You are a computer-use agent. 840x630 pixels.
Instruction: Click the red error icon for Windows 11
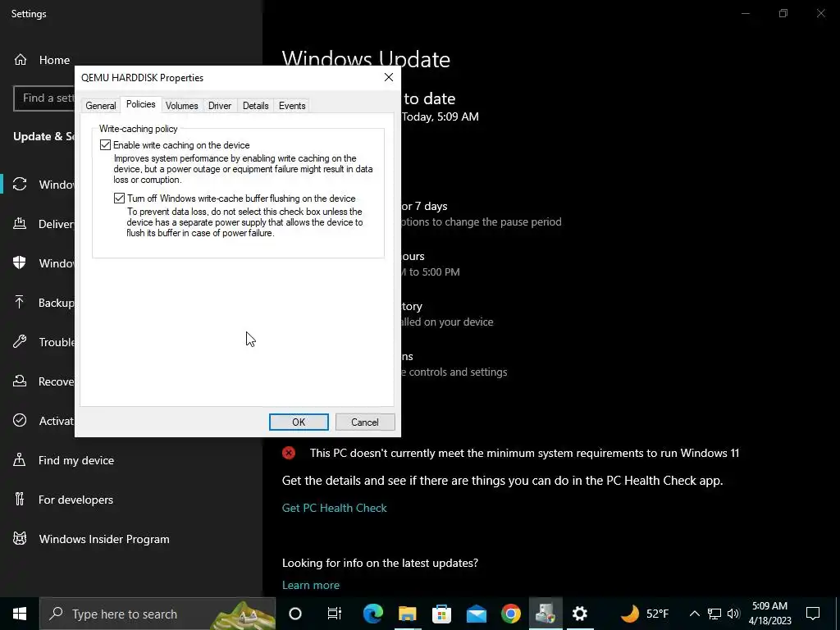(289, 453)
